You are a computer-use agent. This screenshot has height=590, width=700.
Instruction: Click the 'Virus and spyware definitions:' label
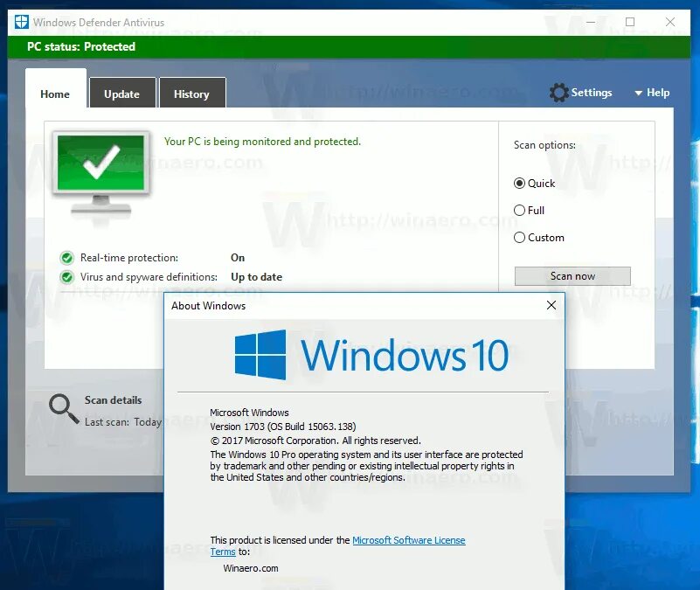(x=149, y=277)
